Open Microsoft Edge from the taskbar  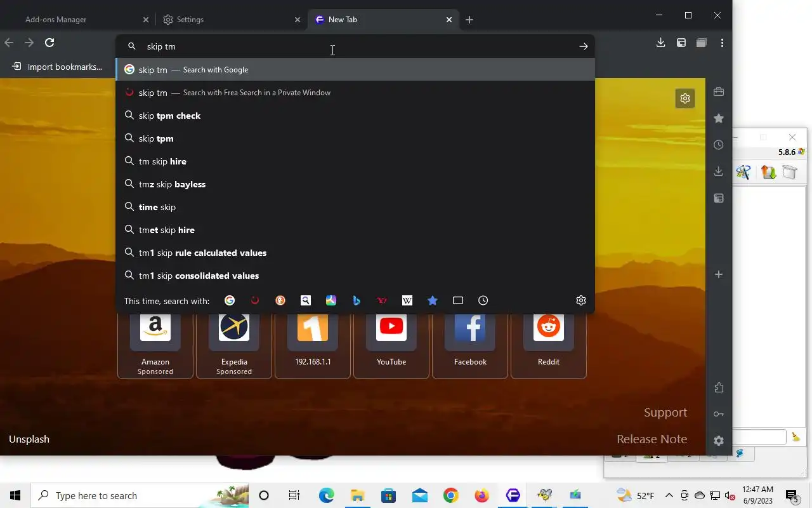[327, 495]
